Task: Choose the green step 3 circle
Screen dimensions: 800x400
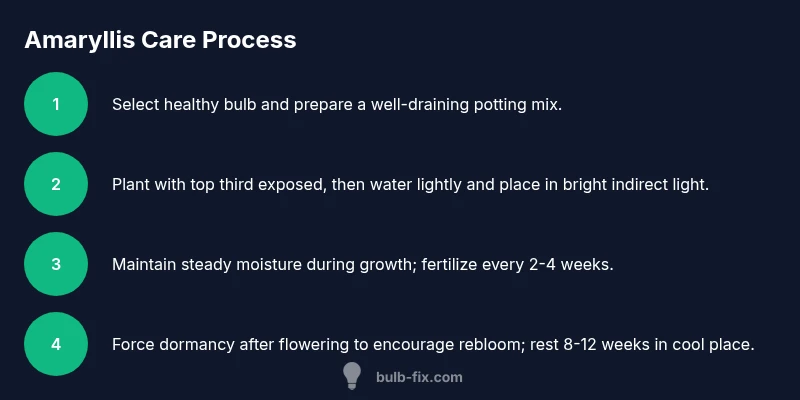Action: pyautogui.click(x=56, y=264)
